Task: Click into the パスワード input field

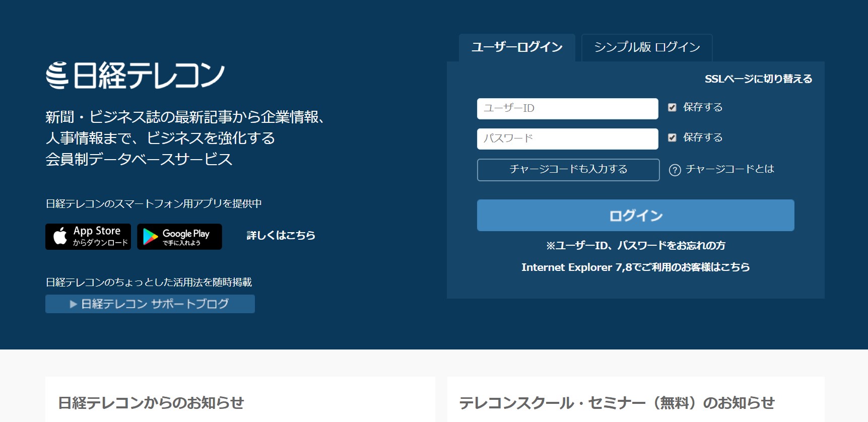Action: [x=567, y=139]
